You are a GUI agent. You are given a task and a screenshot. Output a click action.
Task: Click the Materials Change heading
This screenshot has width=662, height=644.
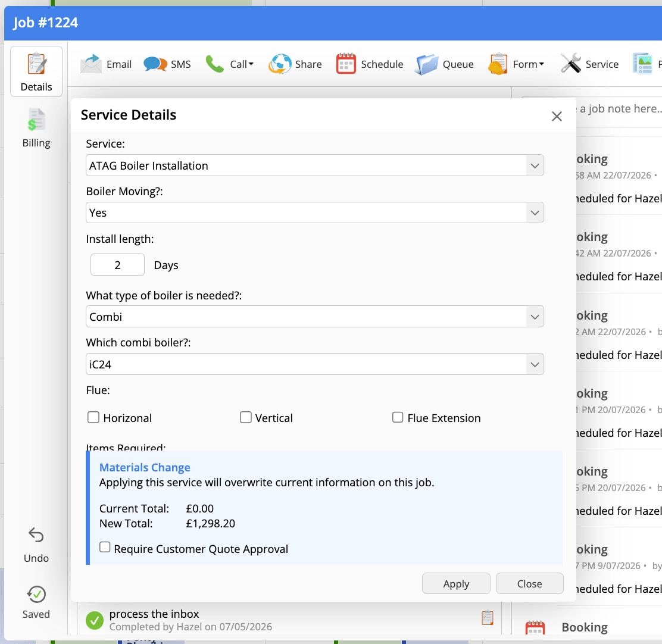145,468
